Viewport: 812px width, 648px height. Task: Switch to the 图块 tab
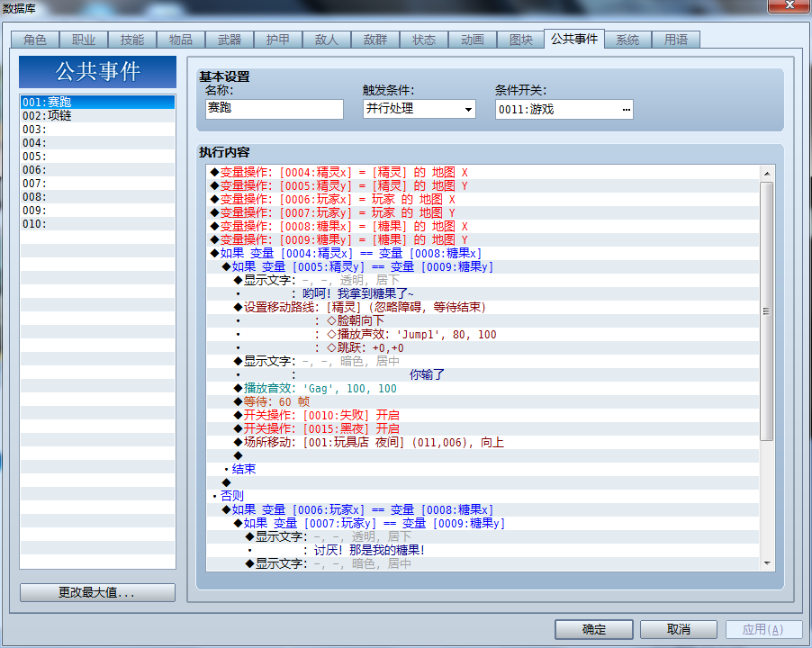pyautogui.click(x=521, y=40)
